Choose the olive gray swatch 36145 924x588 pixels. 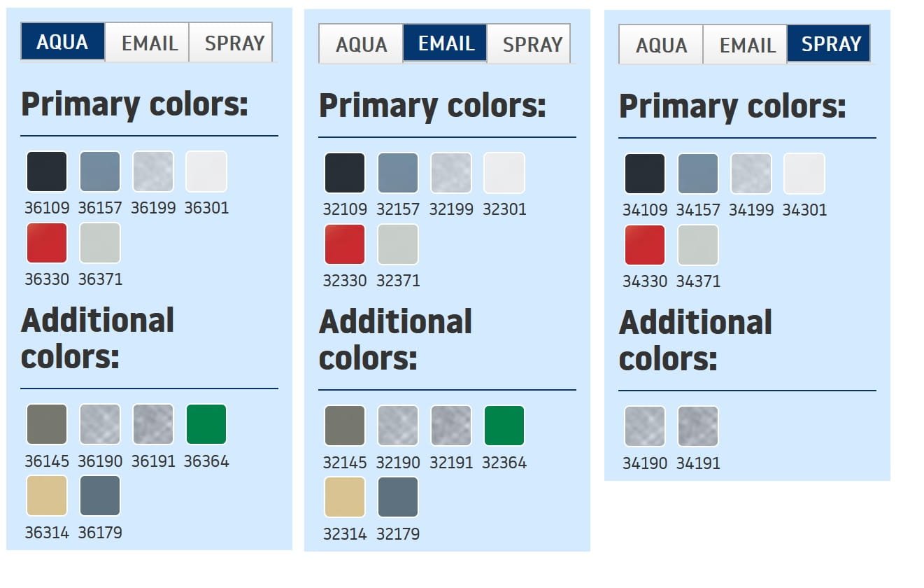tap(47, 424)
